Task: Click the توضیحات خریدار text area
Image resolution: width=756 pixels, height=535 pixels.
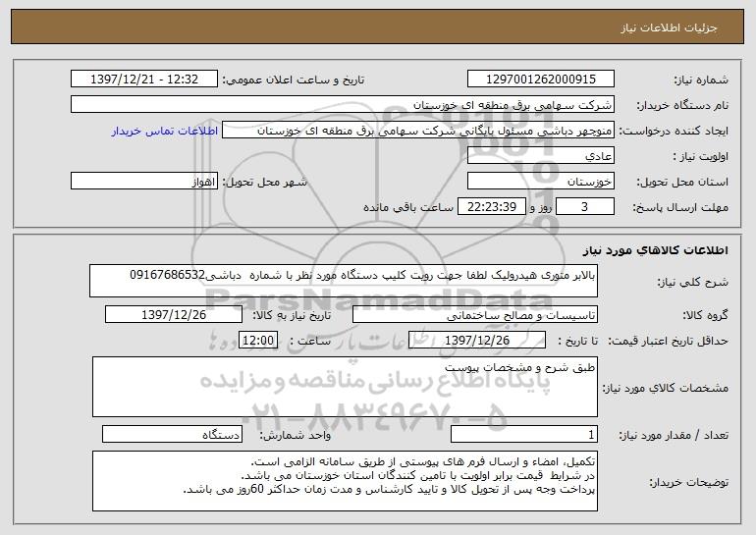Action: click(345, 481)
